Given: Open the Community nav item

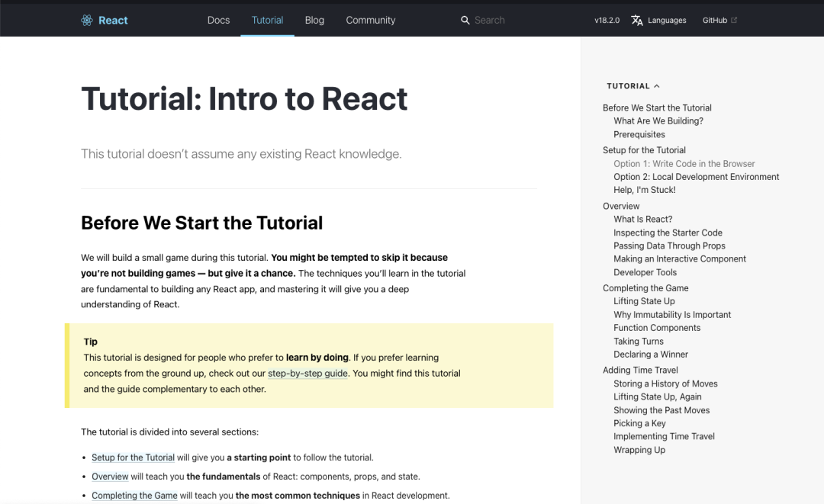Looking at the screenshot, I should [371, 20].
